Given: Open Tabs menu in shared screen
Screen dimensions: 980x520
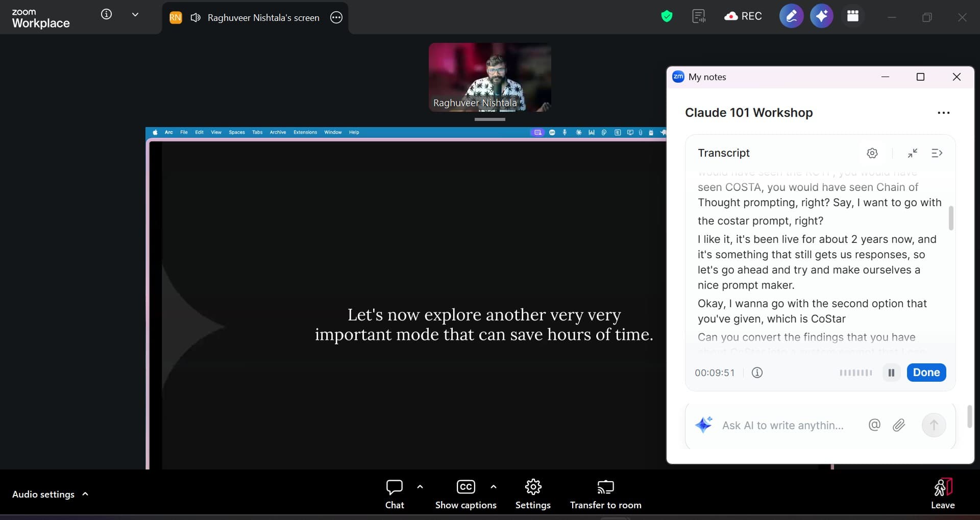Looking at the screenshot, I should tap(257, 132).
